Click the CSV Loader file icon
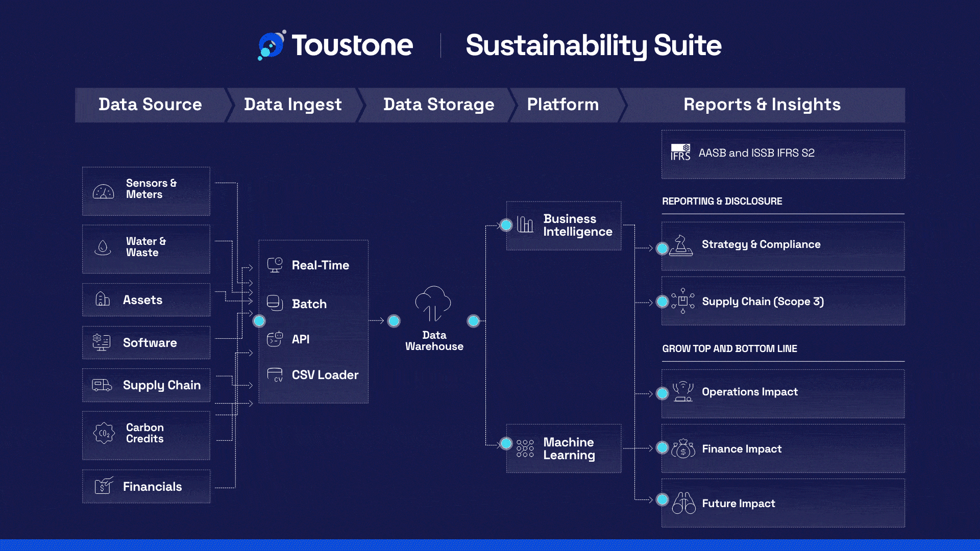 pyautogui.click(x=275, y=375)
